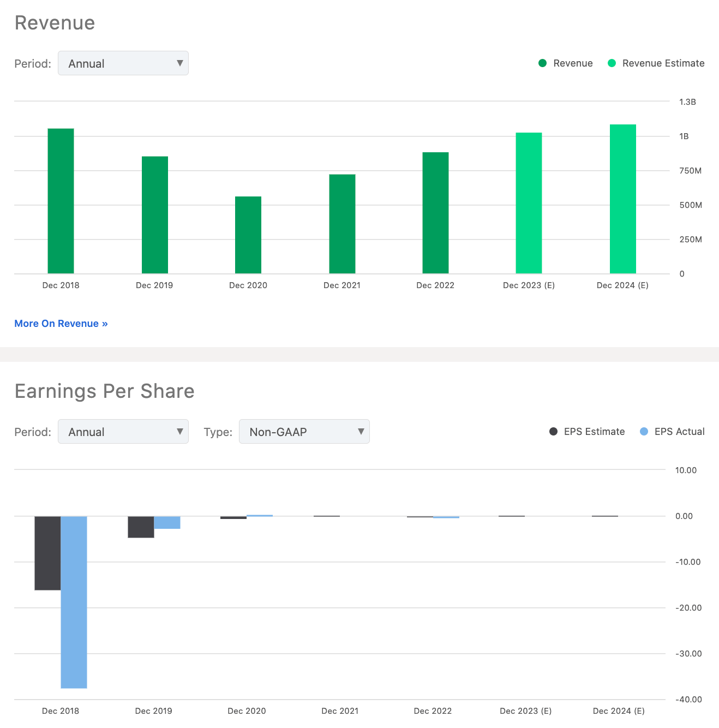Screen dimensions: 719x728
Task: Click Dec 2021 label under revenue chart
Action: tap(342, 285)
